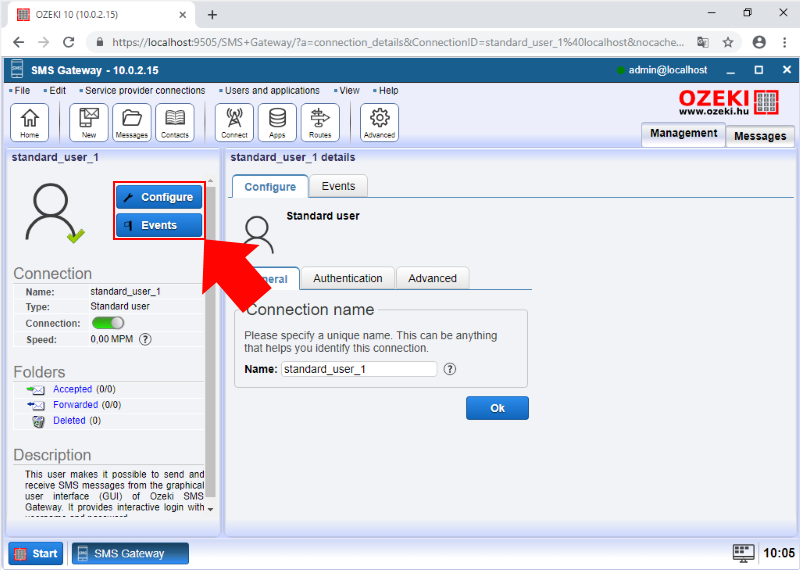Click the Deleted trash bin icon

point(38,422)
